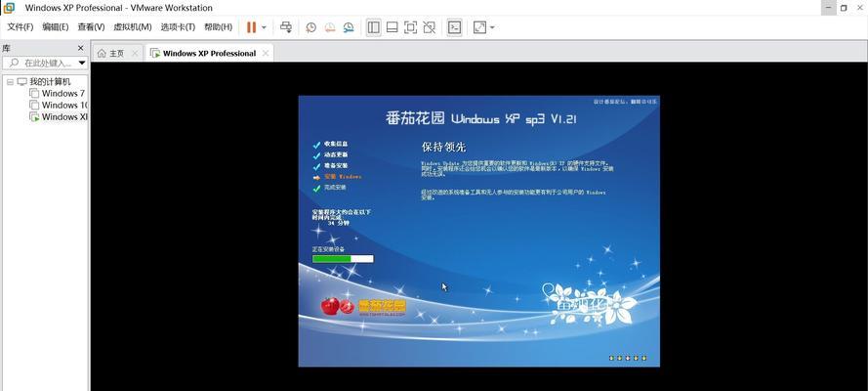Screen dimensions: 868x391
Task: Toggle Unity mode icon
Action: click(429, 27)
